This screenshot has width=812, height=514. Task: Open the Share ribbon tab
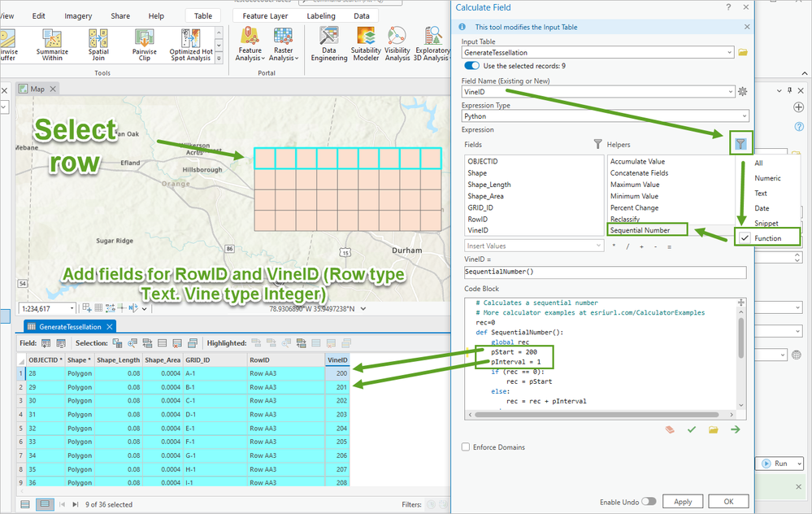tap(120, 15)
